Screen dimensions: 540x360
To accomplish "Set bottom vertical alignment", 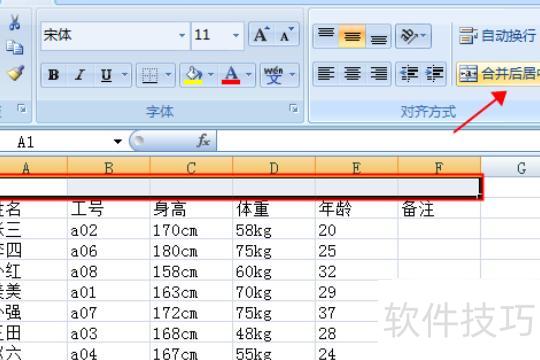I will (378, 35).
